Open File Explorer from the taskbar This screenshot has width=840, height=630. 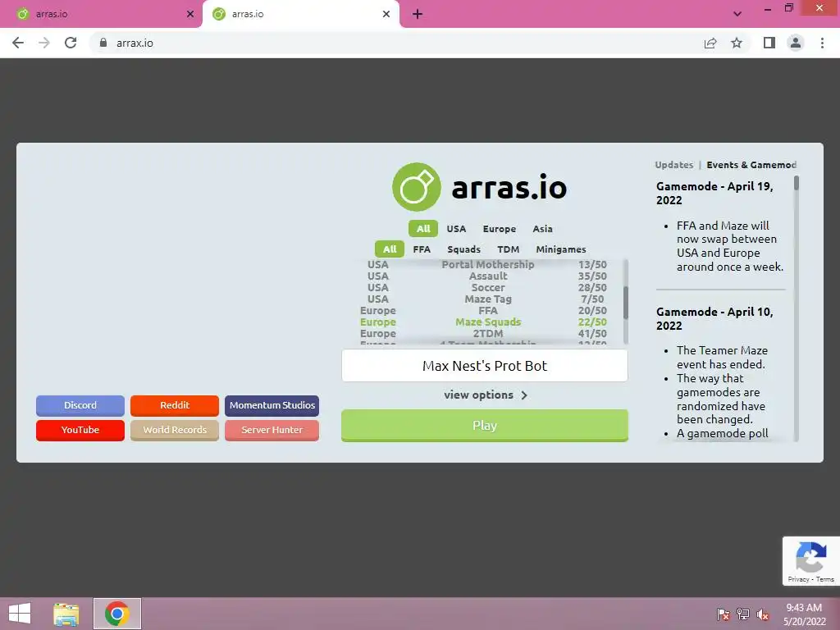(66, 614)
